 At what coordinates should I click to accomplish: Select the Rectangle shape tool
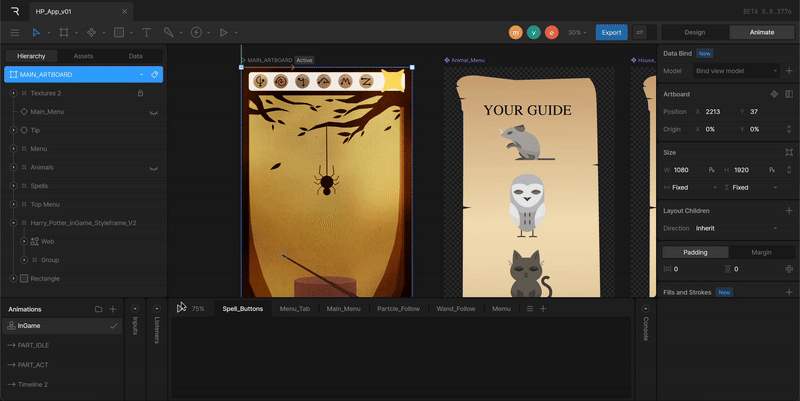(x=119, y=33)
